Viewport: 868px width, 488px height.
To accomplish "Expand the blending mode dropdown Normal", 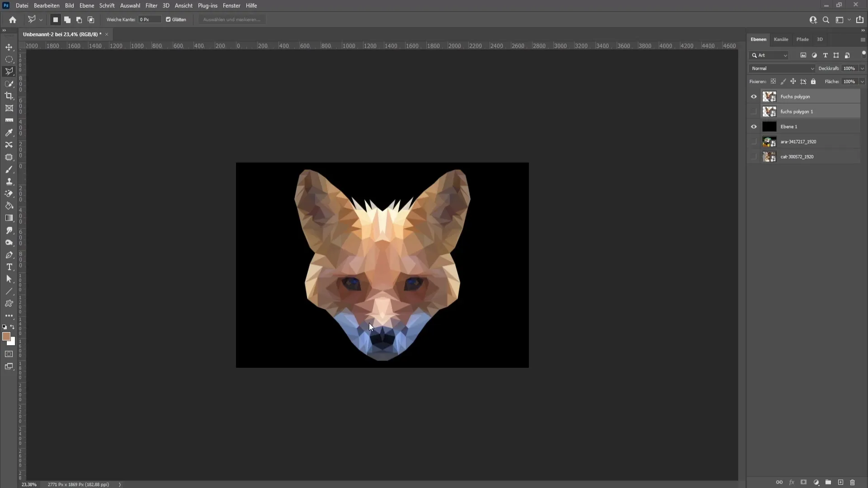I will click(782, 68).
